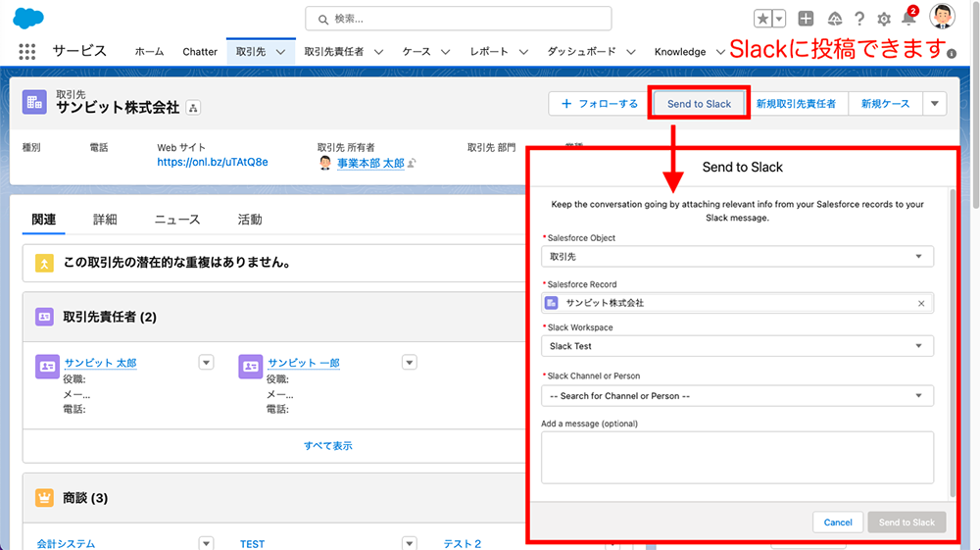This screenshot has width=980, height=550.
Task: Open row actions for サンビット 太郎
Action: 206,363
